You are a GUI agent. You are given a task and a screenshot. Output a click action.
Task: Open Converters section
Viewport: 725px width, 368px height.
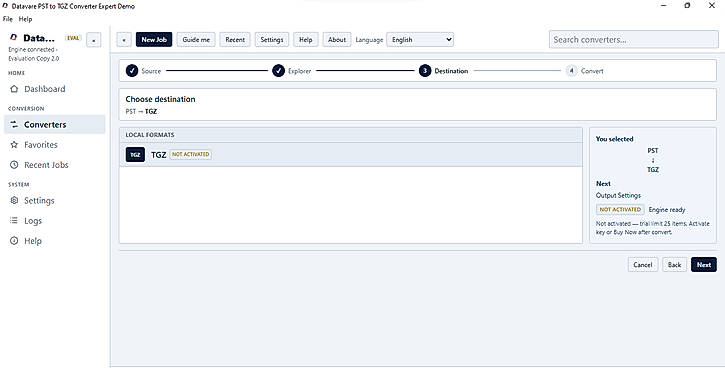click(55, 124)
